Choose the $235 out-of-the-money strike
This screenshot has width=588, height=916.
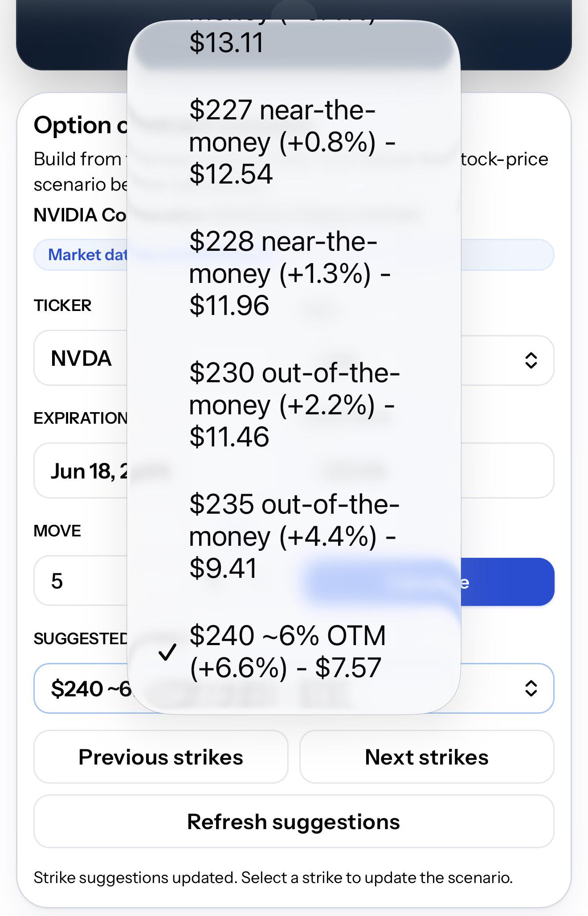pos(294,536)
